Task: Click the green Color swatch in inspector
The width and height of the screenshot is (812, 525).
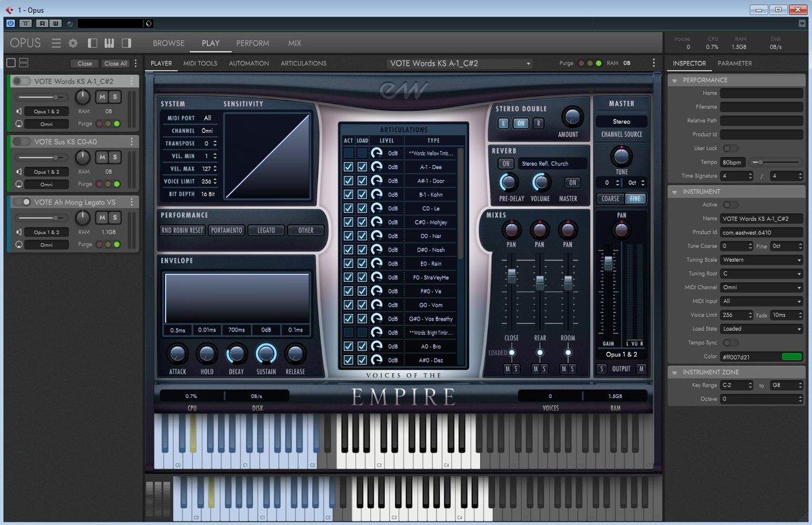Action: coord(792,357)
